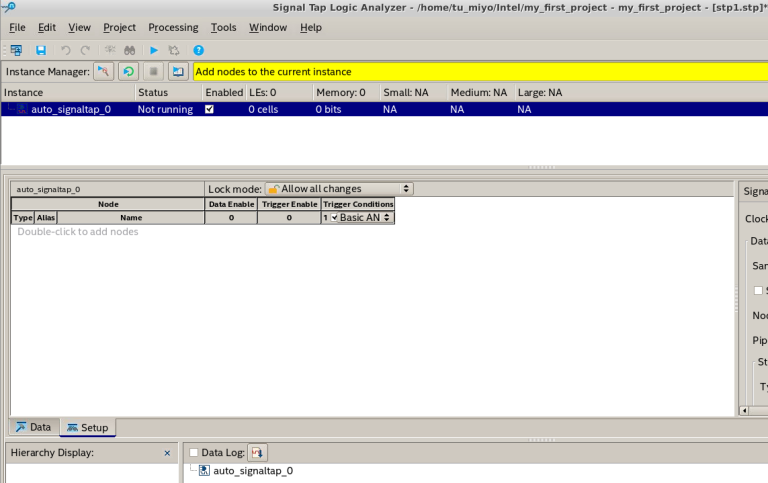Enable the Data Log checkbox
Screen dimensions: 768x483
[194, 453]
